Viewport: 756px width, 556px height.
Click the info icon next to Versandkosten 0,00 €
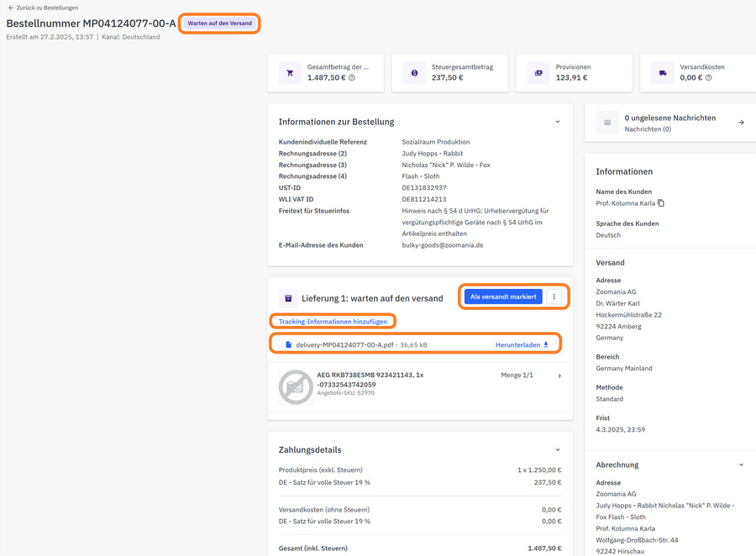708,78
